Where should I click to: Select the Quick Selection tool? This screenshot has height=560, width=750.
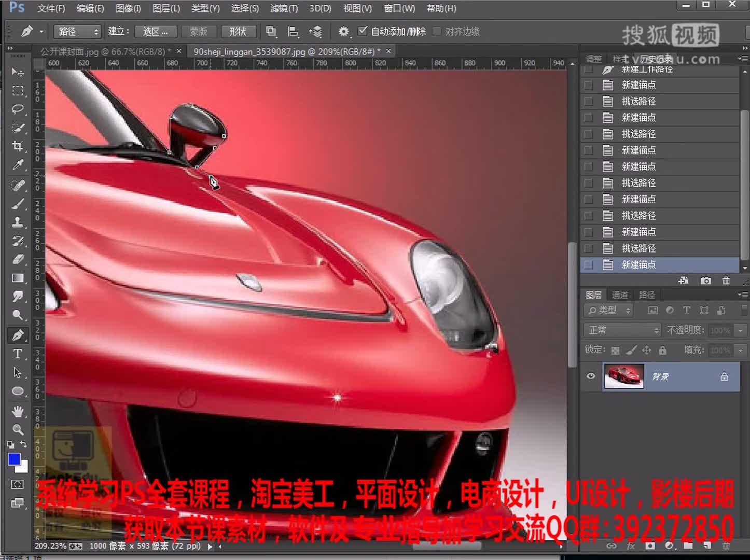point(18,128)
